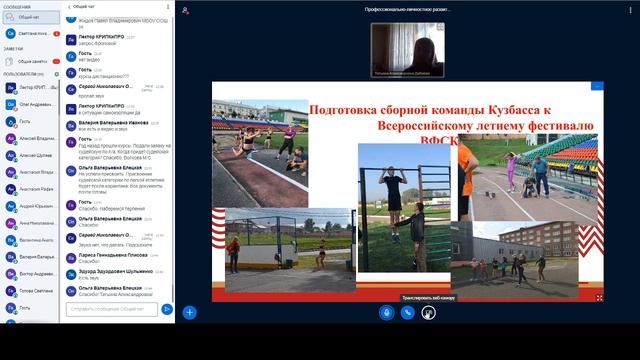The height and width of the screenshot is (360, 640).
Task: Open the manage users gear icon
Action: (x=57, y=74)
